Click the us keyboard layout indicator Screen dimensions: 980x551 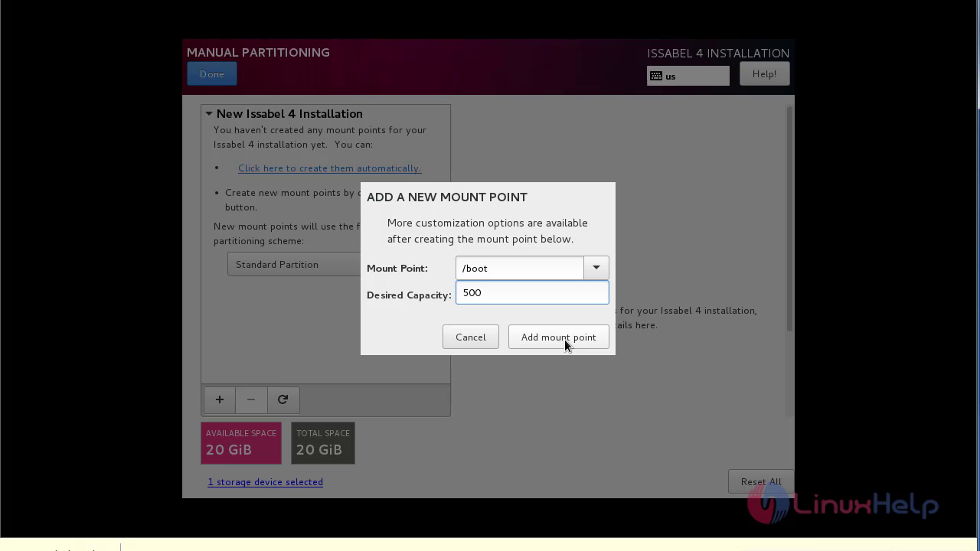tap(688, 76)
